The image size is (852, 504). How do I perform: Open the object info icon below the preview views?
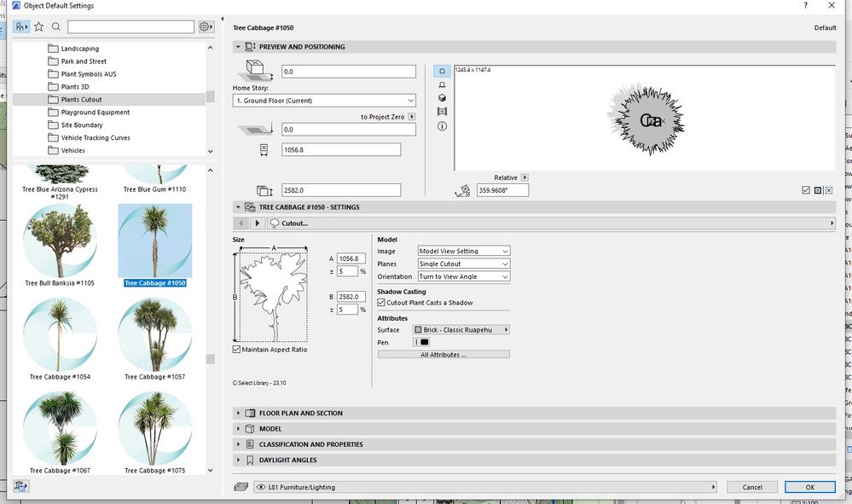click(442, 125)
